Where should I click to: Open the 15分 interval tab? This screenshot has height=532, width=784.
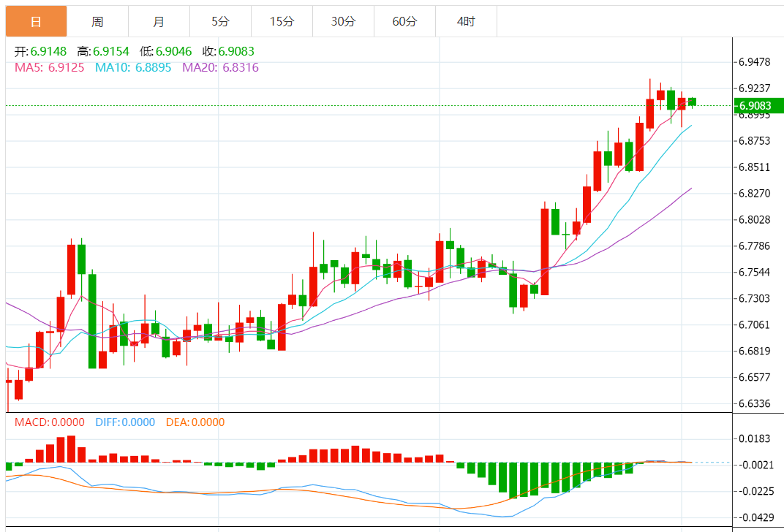[x=282, y=21]
